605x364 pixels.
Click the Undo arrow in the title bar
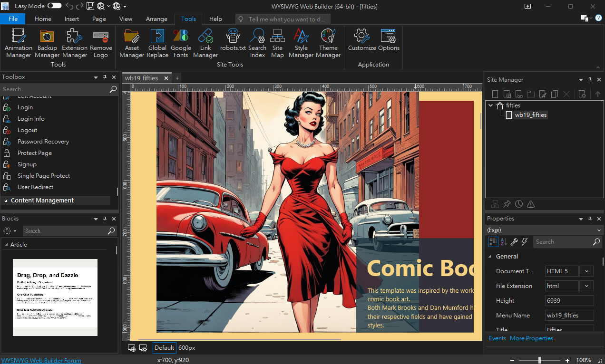click(x=69, y=6)
